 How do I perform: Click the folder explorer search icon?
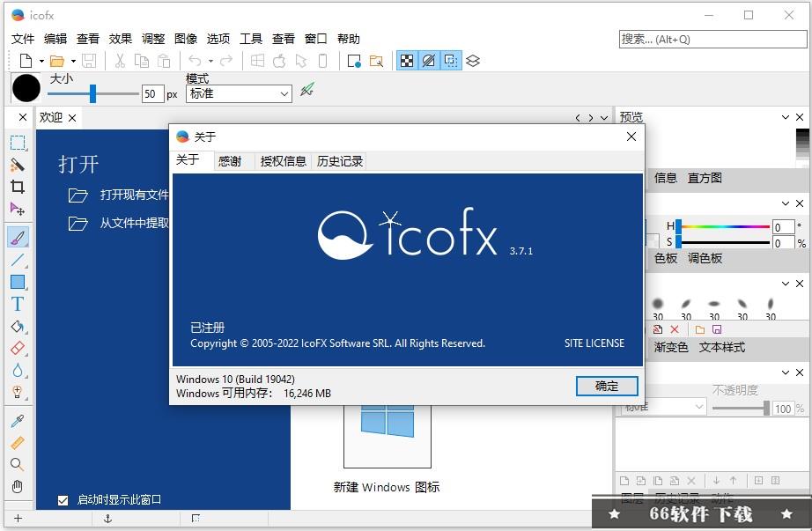tap(376, 61)
